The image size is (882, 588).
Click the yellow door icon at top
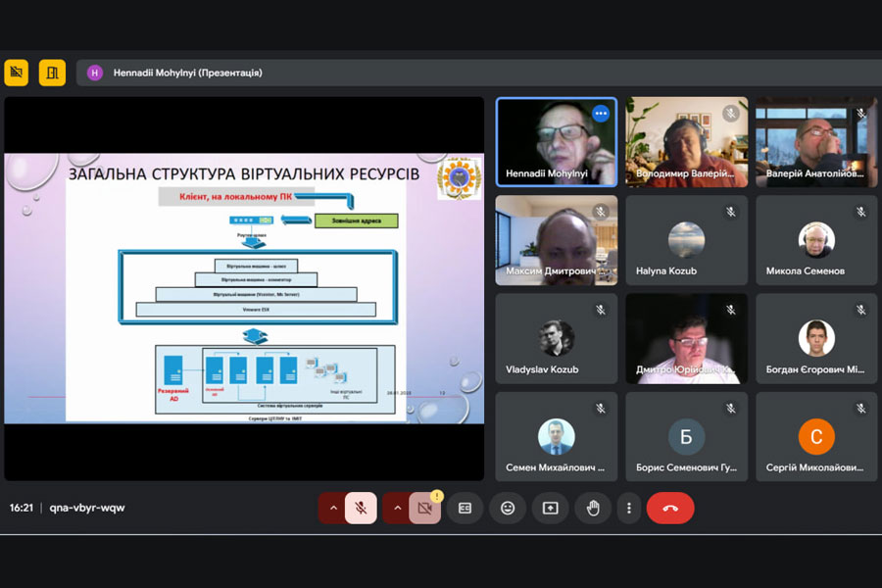tap(52, 73)
